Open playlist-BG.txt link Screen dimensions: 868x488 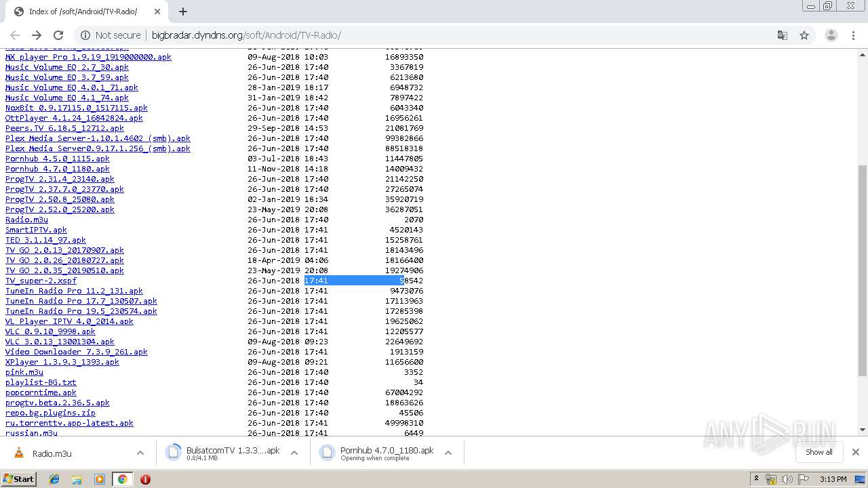click(x=41, y=382)
